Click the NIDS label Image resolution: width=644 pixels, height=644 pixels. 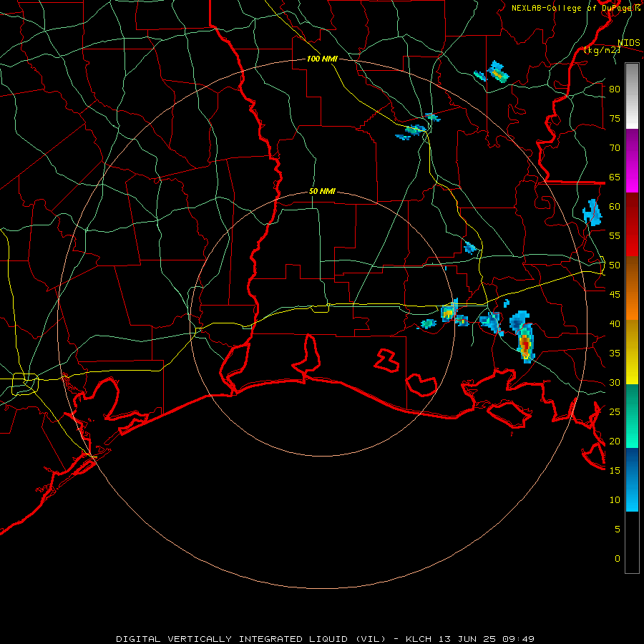click(x=628, y=43)
